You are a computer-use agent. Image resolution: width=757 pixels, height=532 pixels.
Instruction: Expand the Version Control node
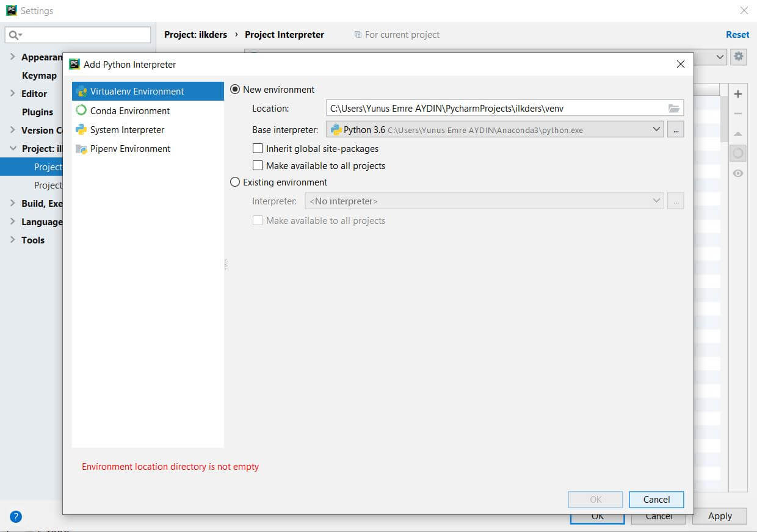pyautogui.click(x=13, y=130)
